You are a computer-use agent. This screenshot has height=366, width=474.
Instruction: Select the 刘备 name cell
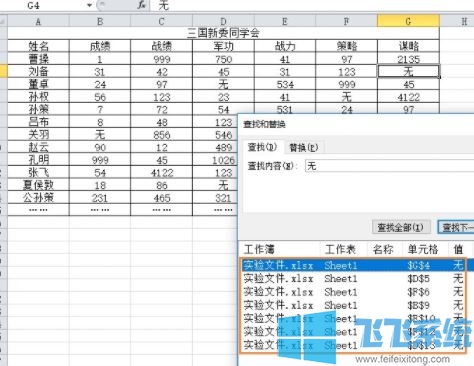tap(38, 72)
